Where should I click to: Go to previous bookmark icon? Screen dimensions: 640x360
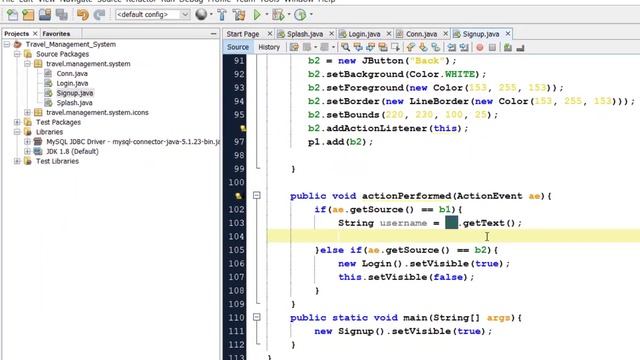(x=411, y=47)
